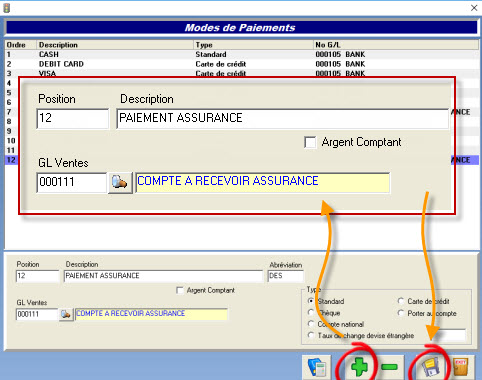Select the CASH row in the list

pos(242,54)
